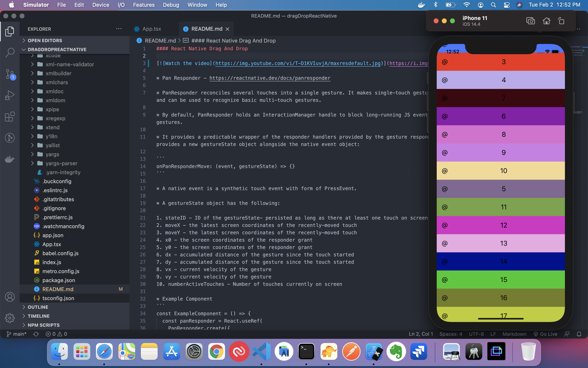588x368 pixels.
Task: Select red row 3 in simulator
Action: pyautogui.click(x=501, y=62)
